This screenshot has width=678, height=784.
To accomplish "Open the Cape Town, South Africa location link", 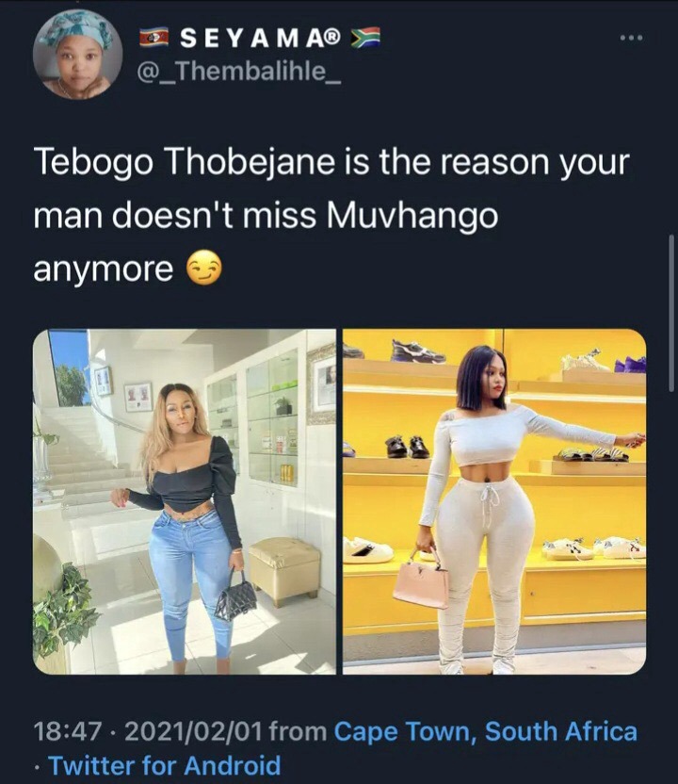I will (x=486, y=731).
